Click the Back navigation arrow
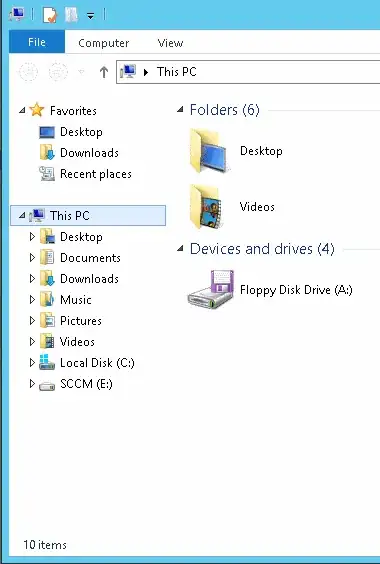380x564 pixels. pyautogui.click(x=28, y=72)
